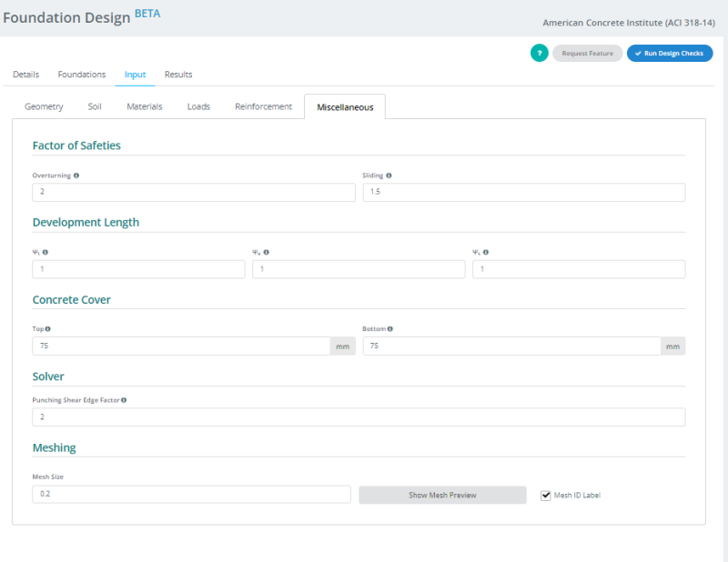
Task: Click the info icon next to Overturning
Action: point(76,176)
